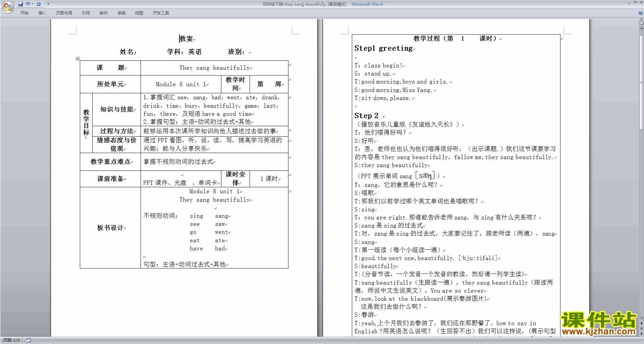The image size is (644, 344).
Task: Toggle the ruler button above scrollbar
Action: [641, 23]
